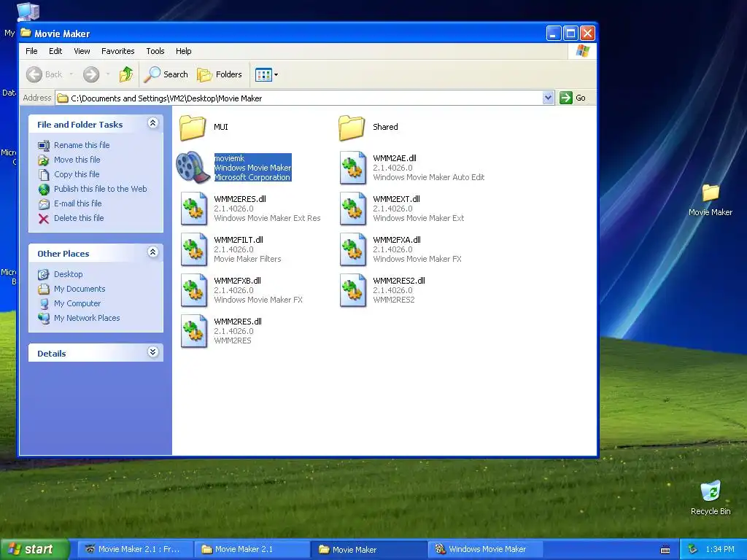The height and width of the screenshot is (560, 747).
Task: Click the system tray network icon
Action: point(693,549)
